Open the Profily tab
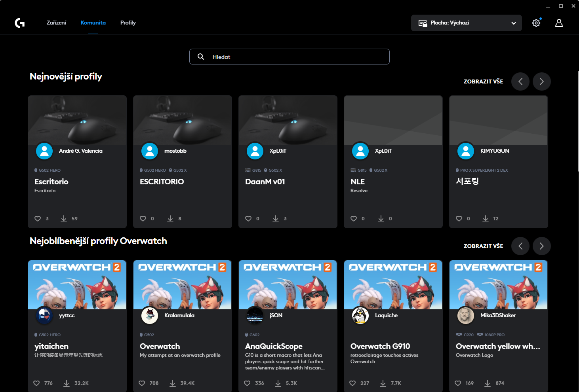 (128, 23)
